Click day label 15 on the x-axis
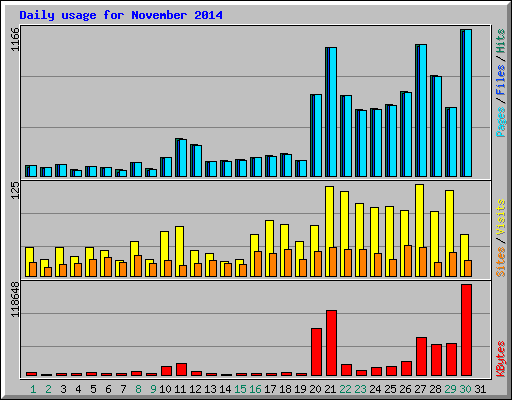 pyautogui.click(x=240, y=389)
